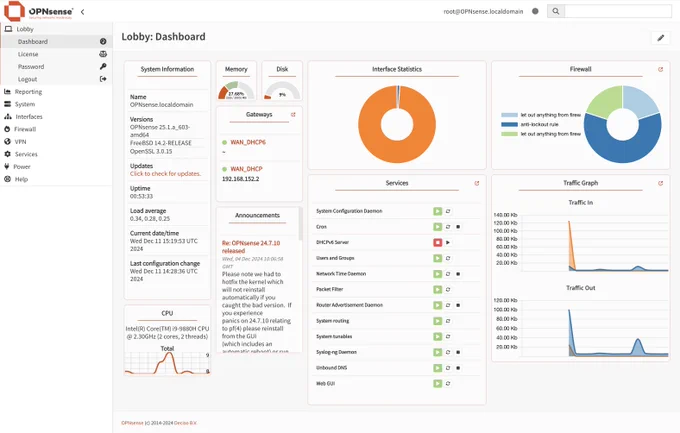The image size is (680, 433).
Task: Expand the Firewall menu in the sidebar
Action: [56, 129]
